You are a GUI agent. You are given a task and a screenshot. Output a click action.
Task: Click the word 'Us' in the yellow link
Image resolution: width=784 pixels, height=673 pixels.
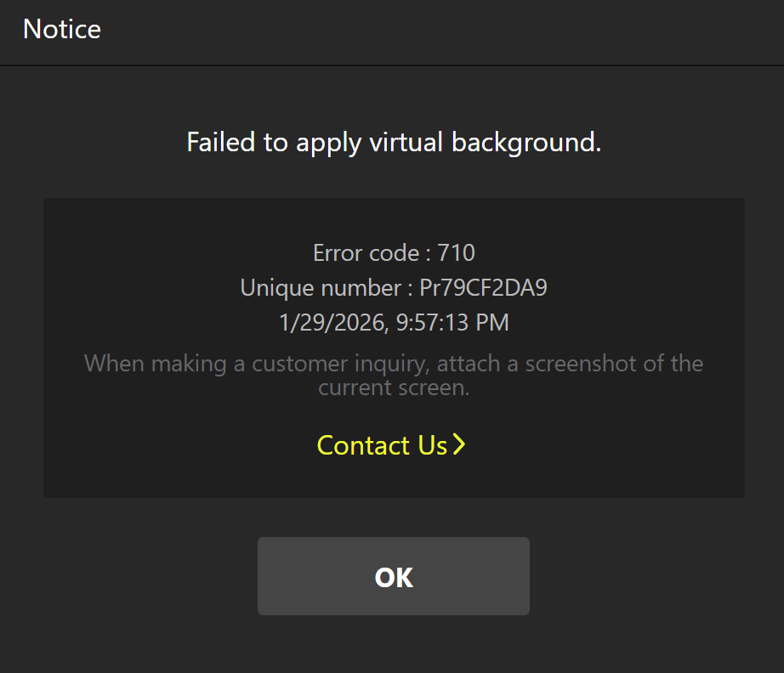(x=432, y=445)
